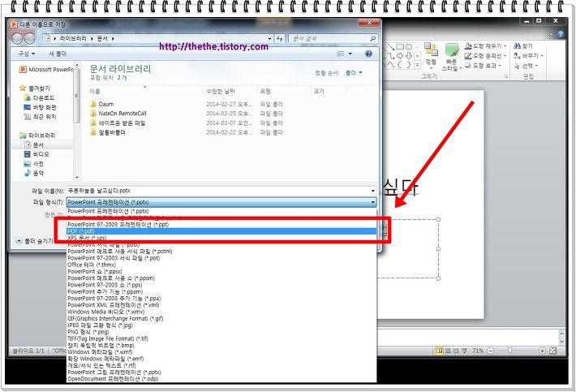Click the view-change icon in the dialog toolbar
Screen dimensions: 576x392
[341, 54]
